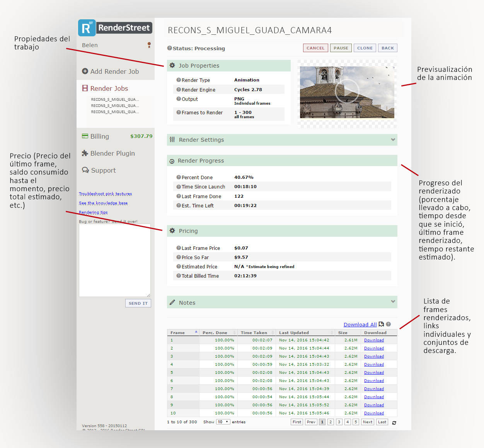484x448 pixels.
Task: Open the Show entries dropdown
Action: point(223,422)
